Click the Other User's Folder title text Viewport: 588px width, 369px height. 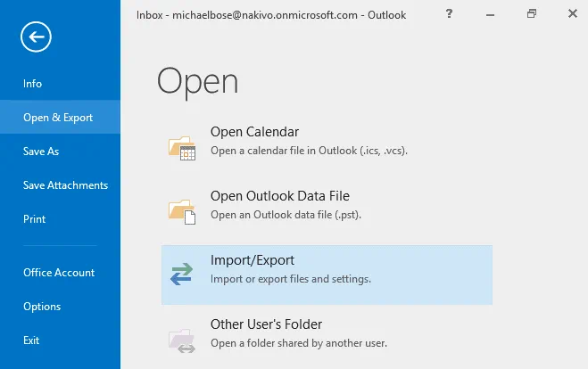click(266, 324)
